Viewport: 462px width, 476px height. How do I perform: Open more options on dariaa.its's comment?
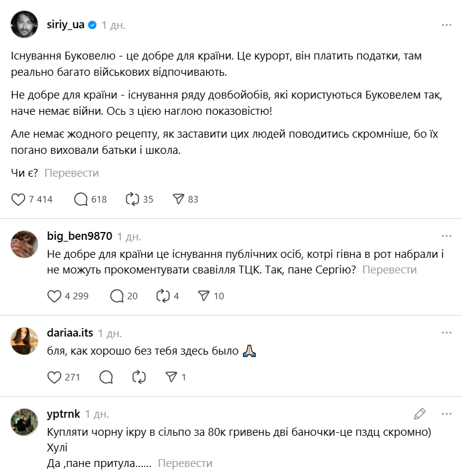pyautogui.click(x=446, y=332)
